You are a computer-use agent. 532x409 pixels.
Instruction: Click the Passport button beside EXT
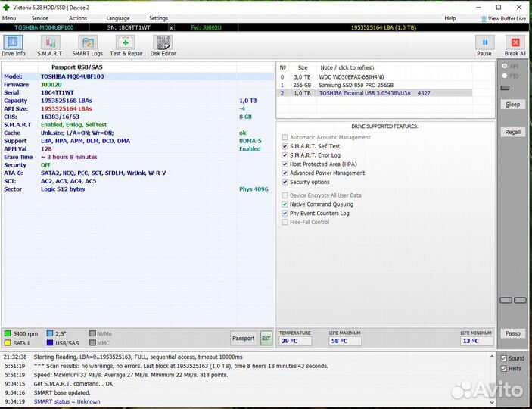tap(243, 339)
